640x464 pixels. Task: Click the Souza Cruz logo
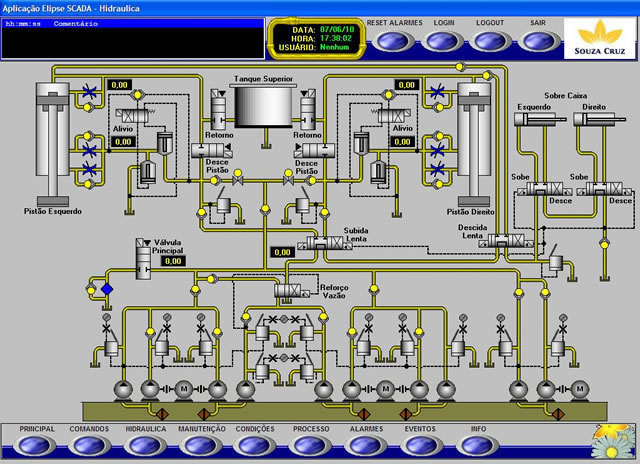tap(599, 38)
